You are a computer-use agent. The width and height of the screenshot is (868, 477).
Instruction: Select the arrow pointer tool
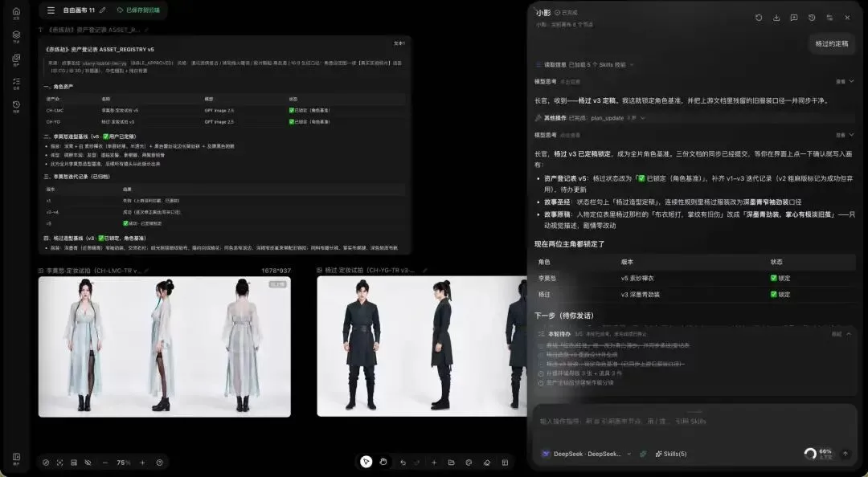pos(366,462)
